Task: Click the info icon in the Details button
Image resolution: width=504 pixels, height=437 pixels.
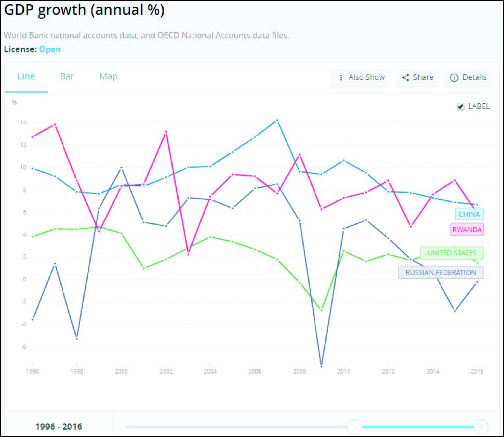Action: [454, 77]
